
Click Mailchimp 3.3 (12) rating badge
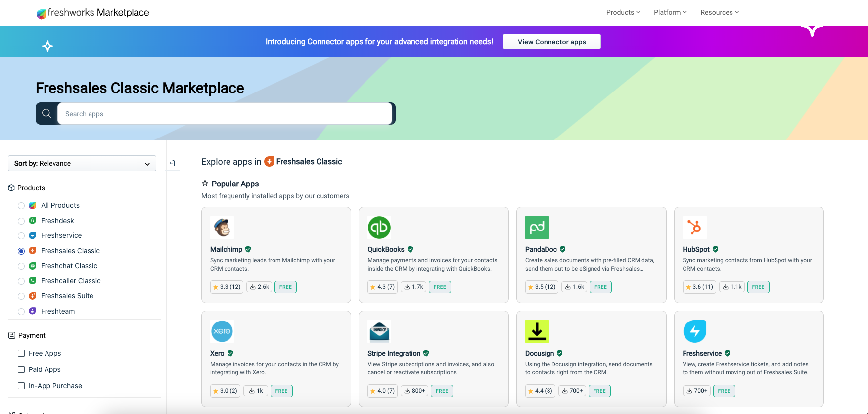tap(227, 287)
